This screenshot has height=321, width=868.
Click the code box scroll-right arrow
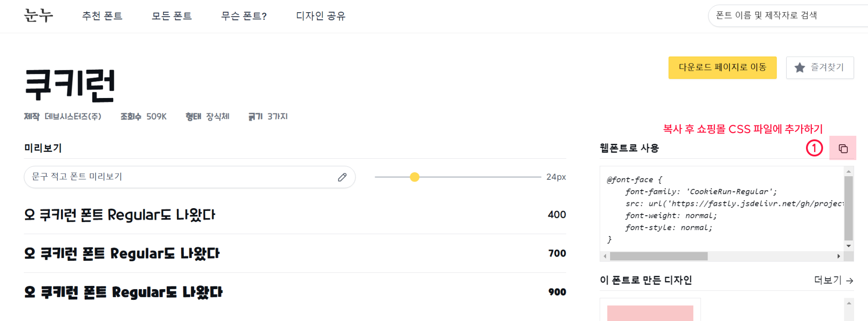coord(838,256)
